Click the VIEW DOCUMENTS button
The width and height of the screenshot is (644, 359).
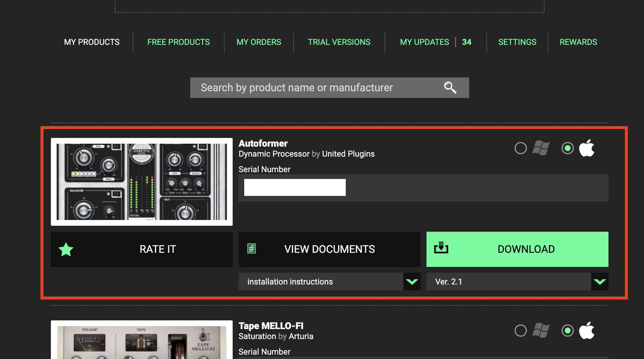330,249
